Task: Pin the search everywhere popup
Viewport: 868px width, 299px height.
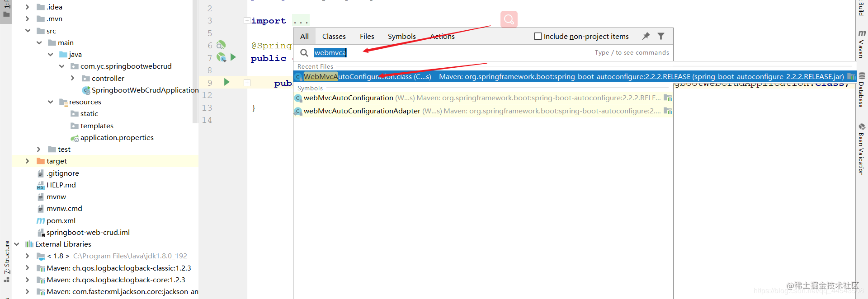Action: (646, 36)
